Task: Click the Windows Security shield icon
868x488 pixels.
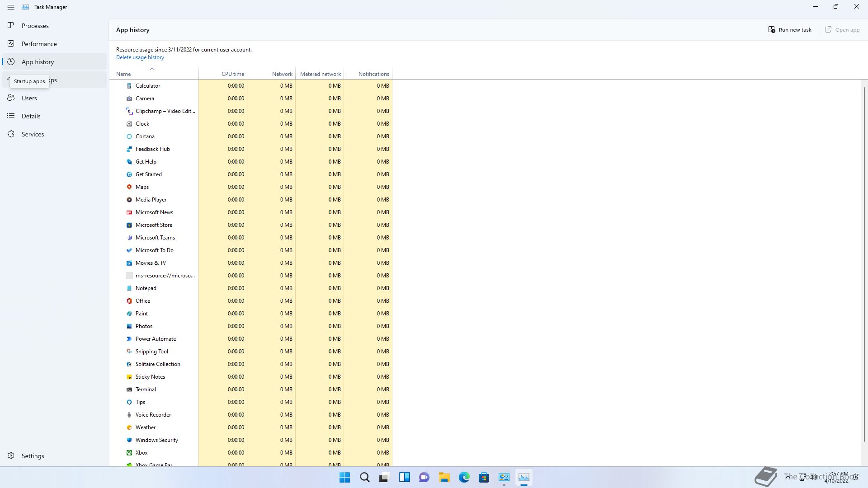Action: pos(129,440)
